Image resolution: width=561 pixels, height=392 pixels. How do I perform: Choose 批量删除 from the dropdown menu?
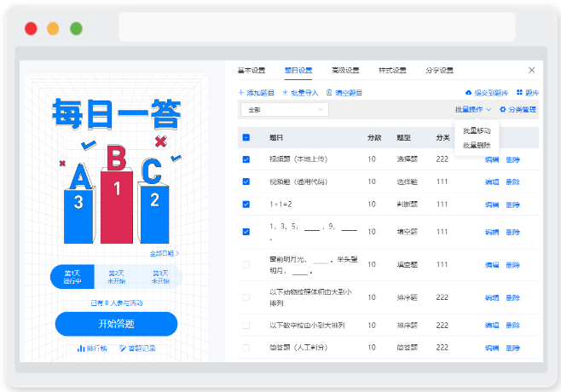tap(477, 145)
